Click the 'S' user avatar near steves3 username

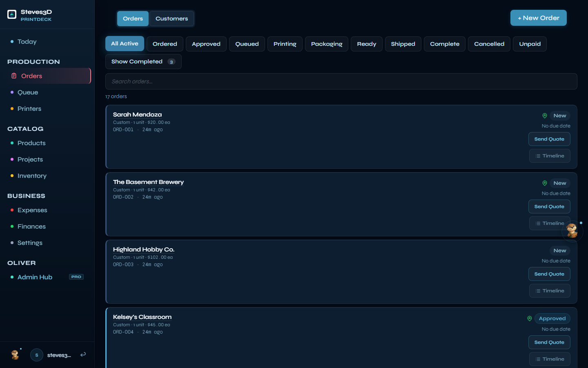tap(36, 355)
